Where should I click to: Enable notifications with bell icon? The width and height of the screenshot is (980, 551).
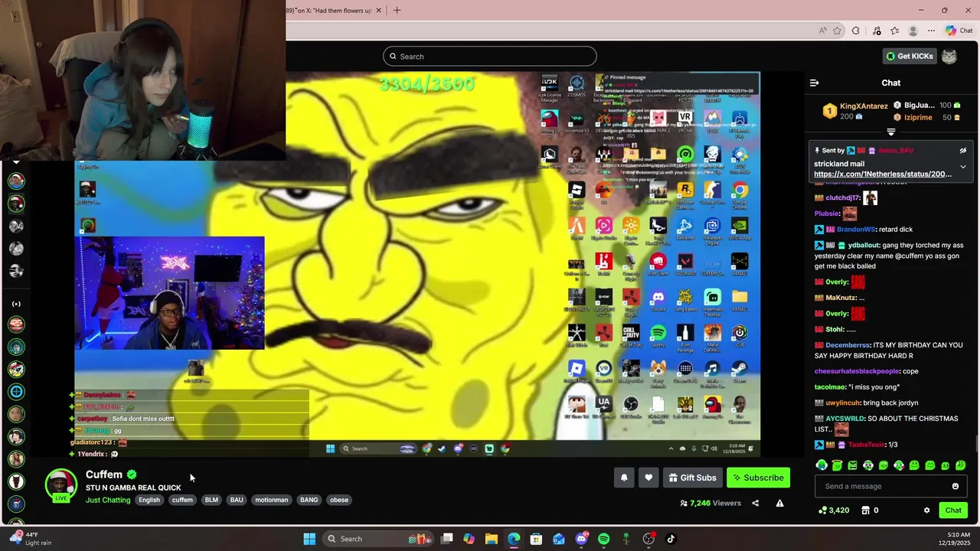(x=624, y=478)
